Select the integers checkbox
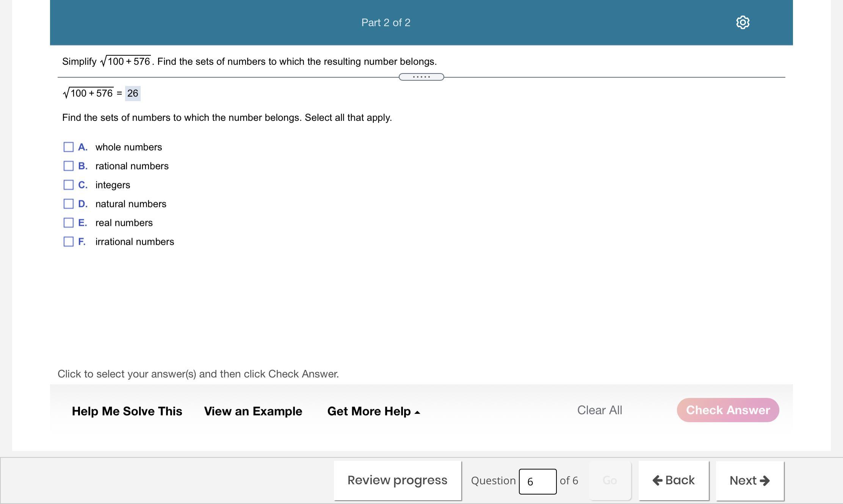 pyautogui.click(x=69, y=185)
